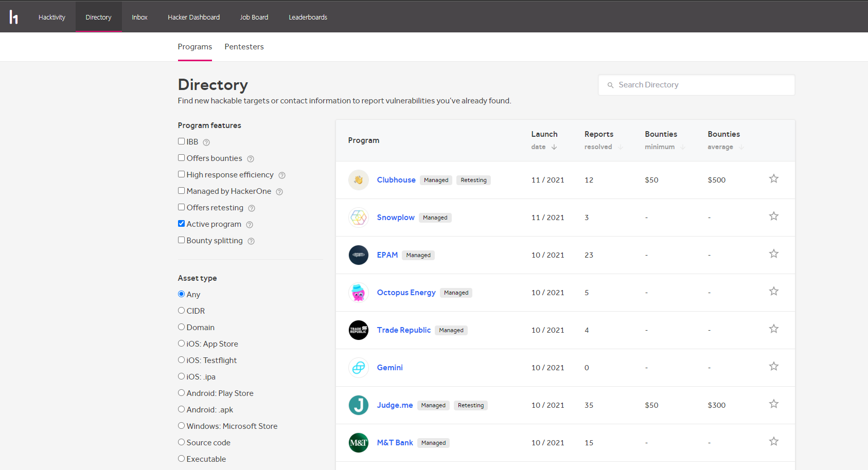Switch to the Programs tab
Screen dimensions: 868x470
(x=195, y=47)
